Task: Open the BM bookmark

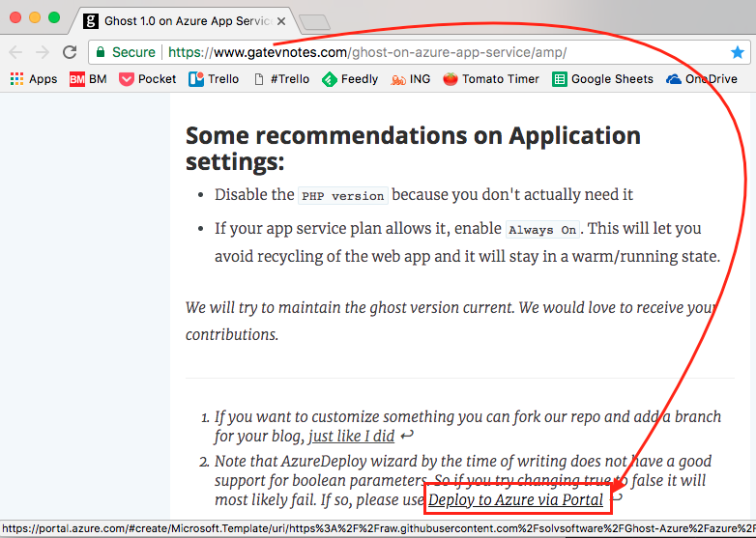Action: 88,79
